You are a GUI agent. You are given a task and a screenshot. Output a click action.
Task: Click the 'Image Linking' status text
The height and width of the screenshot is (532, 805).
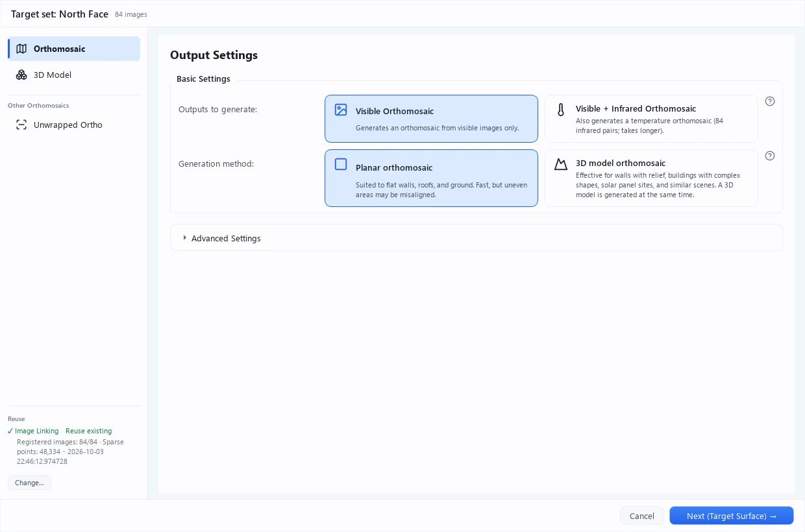36,431
